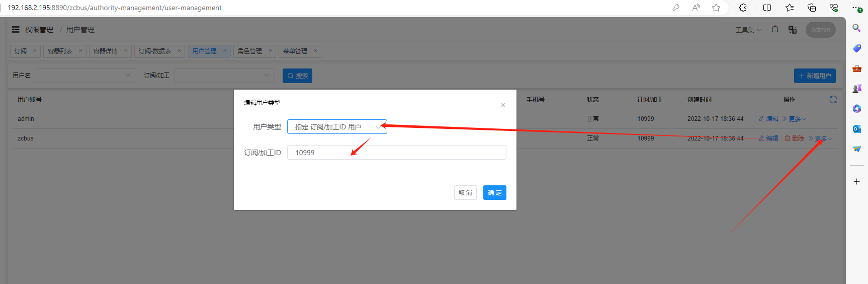This screenshot has width=868, height=284.
Task: Open the Edge sidebar search icon
Action: (x=857, y=28)
